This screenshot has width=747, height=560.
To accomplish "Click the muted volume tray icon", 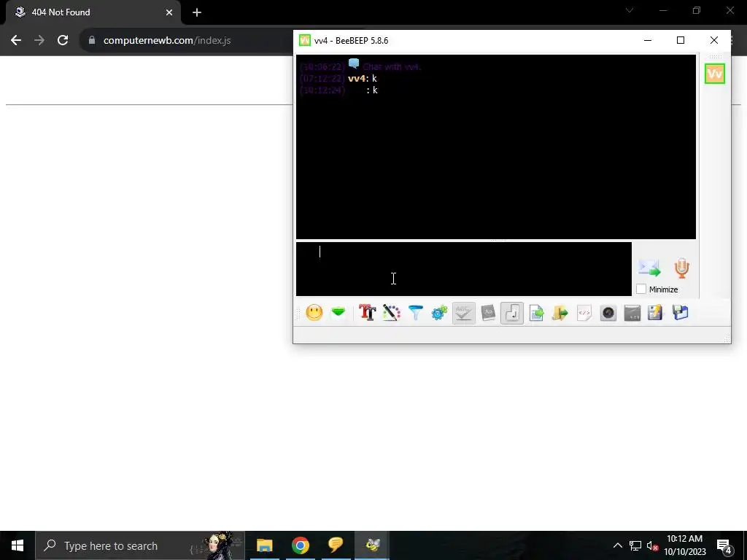I will point(652,545).
